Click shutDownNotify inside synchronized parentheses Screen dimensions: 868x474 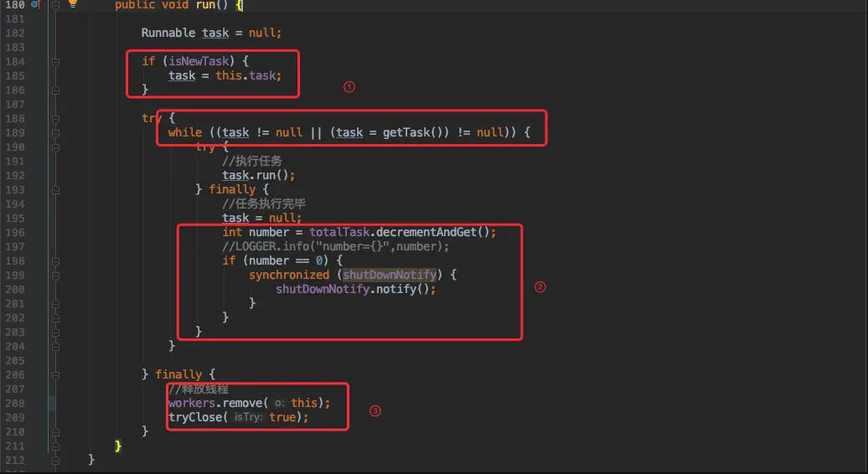389,275
